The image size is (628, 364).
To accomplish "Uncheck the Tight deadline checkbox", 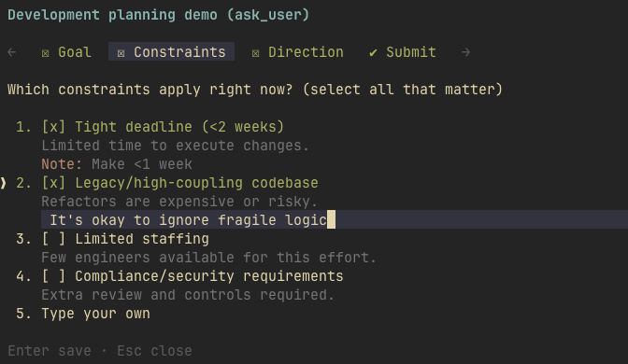I will pos(53,127).
